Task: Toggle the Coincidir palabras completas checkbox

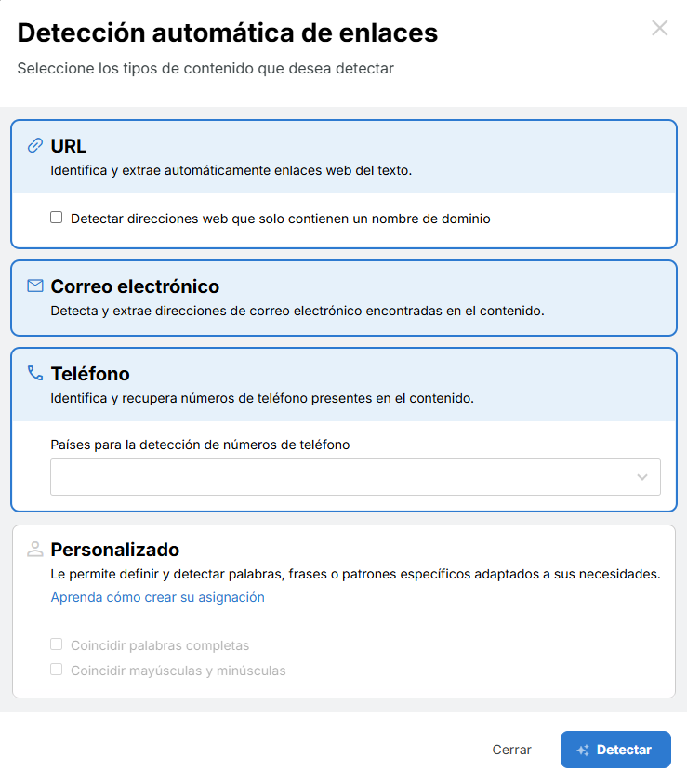Action: tap(57, 644)
